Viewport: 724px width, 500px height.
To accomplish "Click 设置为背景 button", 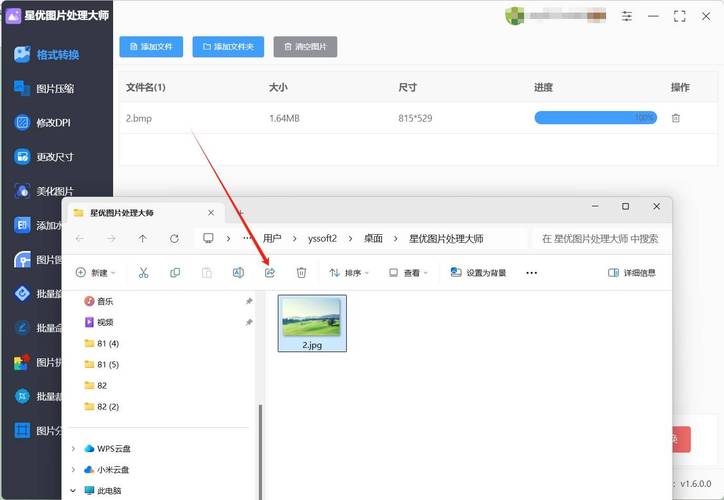I will pyautogui.click(x=478, y=273).
